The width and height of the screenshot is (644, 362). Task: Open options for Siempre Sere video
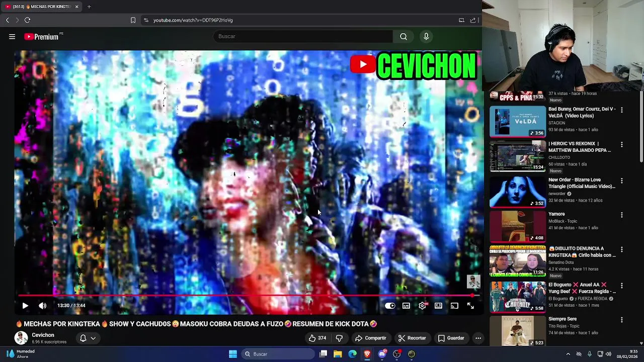[622, 320]
